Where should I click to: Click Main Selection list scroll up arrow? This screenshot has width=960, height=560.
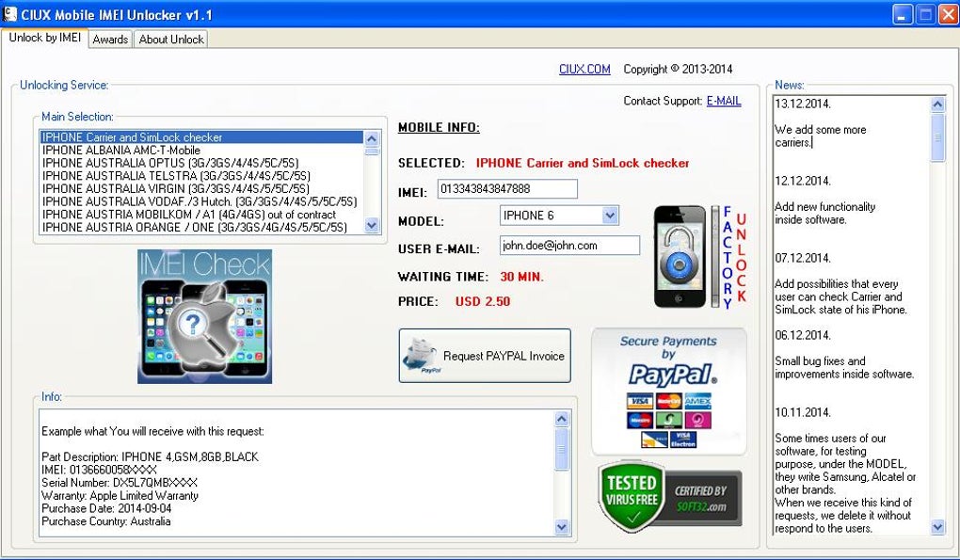(372, 138)
